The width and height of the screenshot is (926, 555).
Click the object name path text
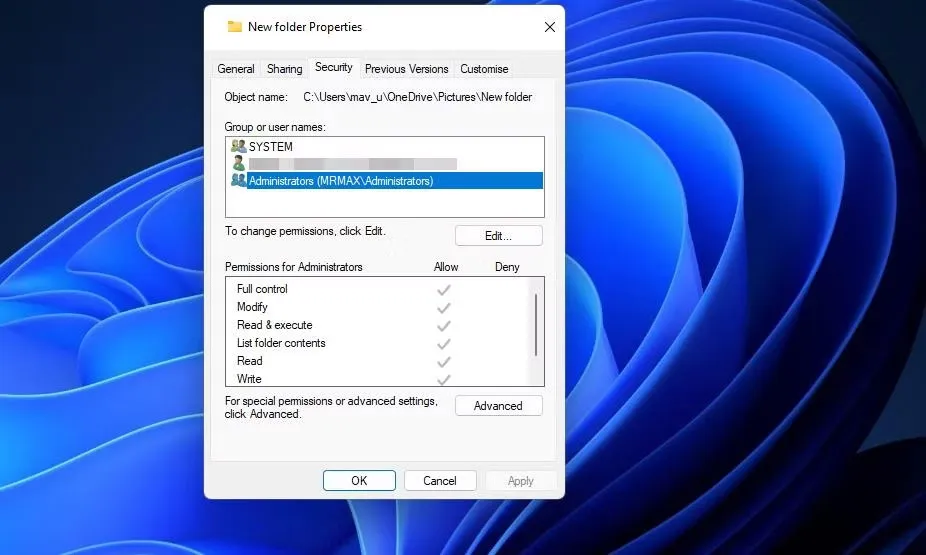tap(418, 97)
